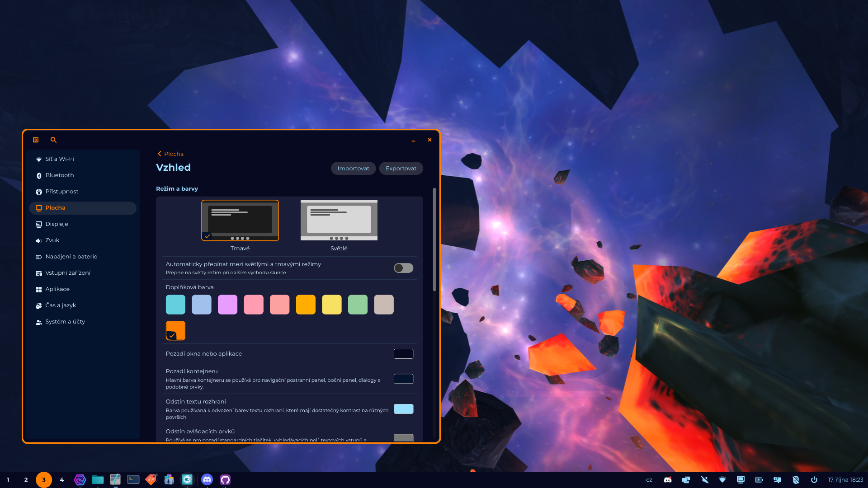Open the terminal from the taskbar
Screen dimensions: 868x488
coord(133,479)
